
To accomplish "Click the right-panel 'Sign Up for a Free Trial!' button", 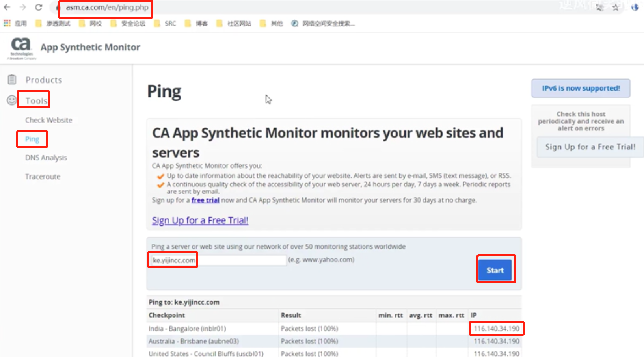I will [590, 147].
